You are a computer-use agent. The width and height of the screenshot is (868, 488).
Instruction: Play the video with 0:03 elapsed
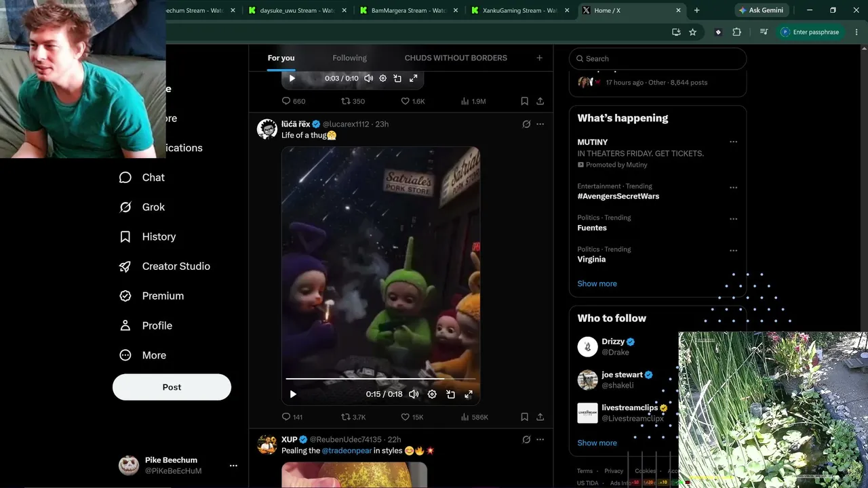pyautogui.click(x=292, y=78)
